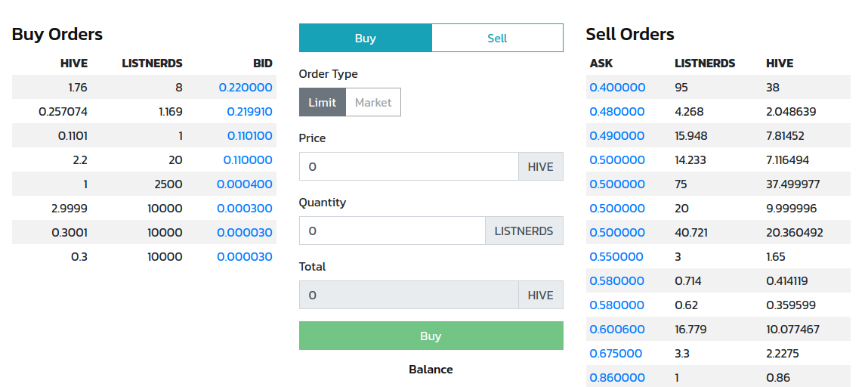Select ask price 0.490000
This screenshot has height=387, width=868.
click(617, 135)
